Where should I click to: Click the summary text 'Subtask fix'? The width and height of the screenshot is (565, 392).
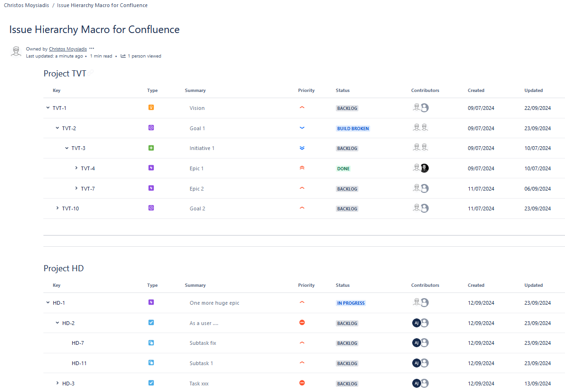(x=203, y=343)
